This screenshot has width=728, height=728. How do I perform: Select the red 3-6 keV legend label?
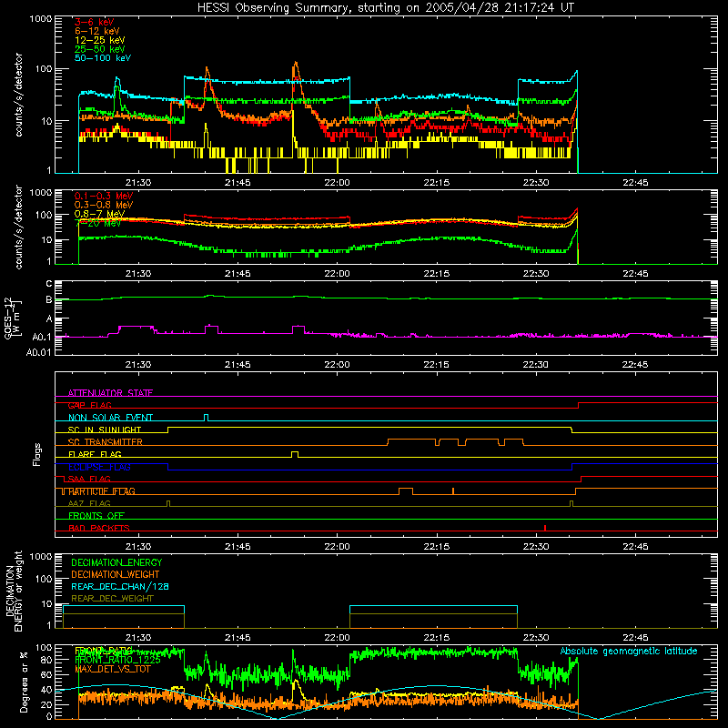point(94,22)
